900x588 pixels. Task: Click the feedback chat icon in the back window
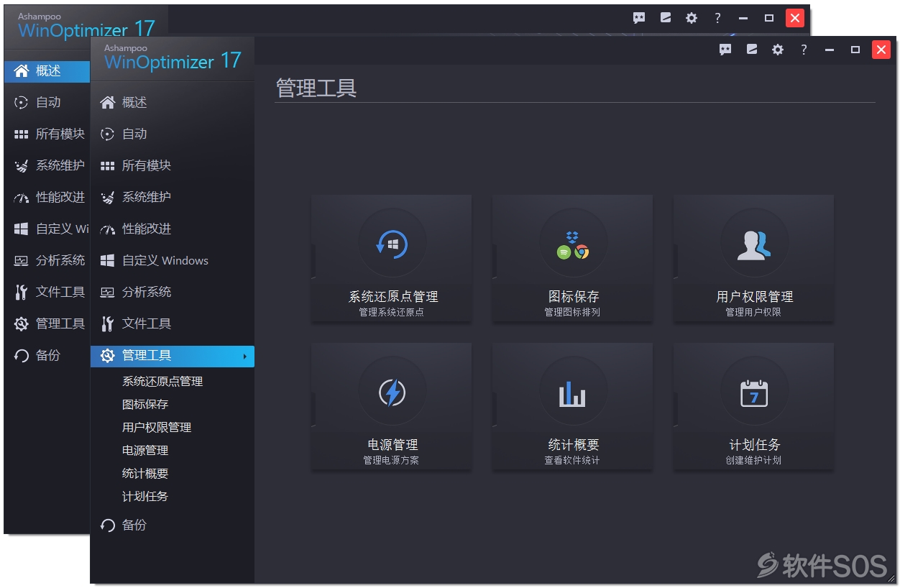(639, 18)
